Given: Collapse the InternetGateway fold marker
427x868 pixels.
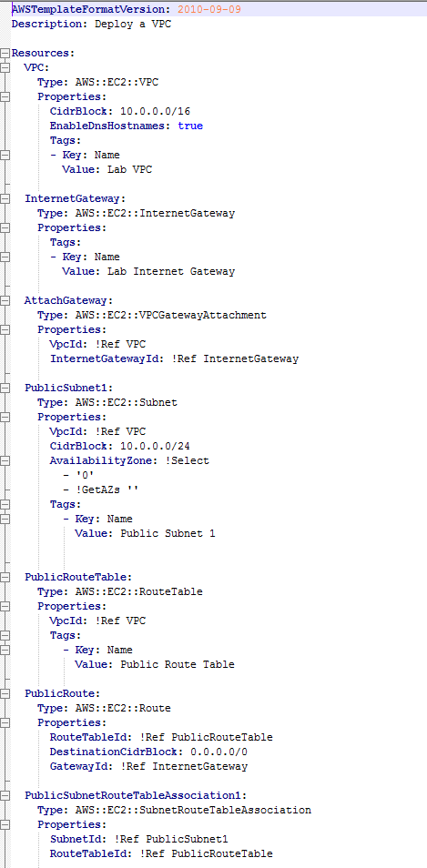Looking at the screenshot, I should (x=5, y=198).
